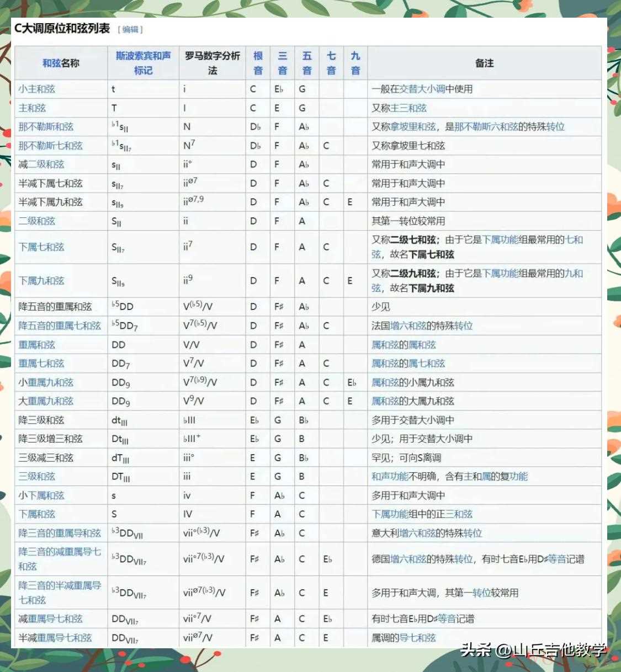Open the 二级和弦 link
This screenshot has width=621, height=672.
pyautogui.click(x=36, y=221)
